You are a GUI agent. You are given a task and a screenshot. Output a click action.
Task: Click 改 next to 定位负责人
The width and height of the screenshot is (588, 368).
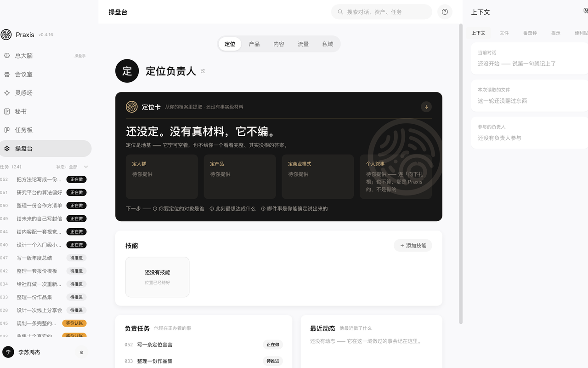click(203, 71)
